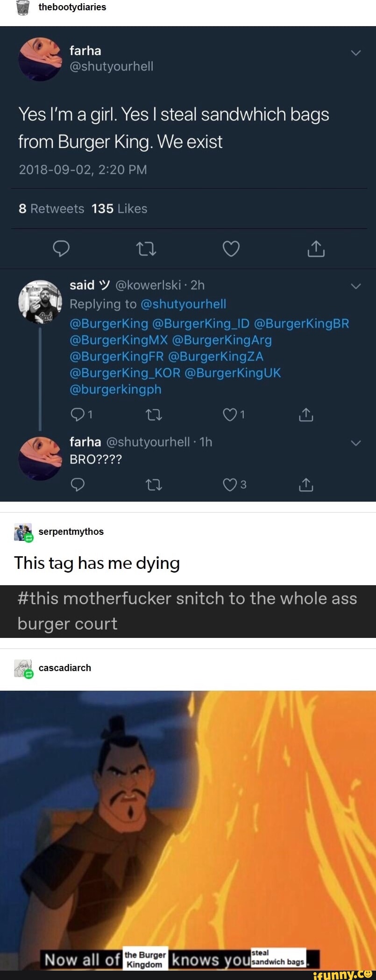Share farha's main tweet via share icon
This screenshot has width=376, height=980.
(316, 249)
